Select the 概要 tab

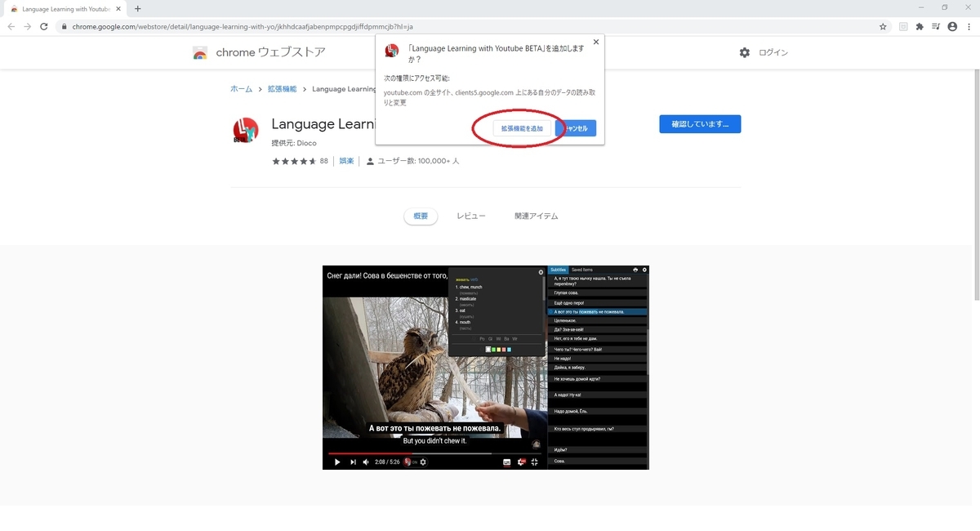421,216
